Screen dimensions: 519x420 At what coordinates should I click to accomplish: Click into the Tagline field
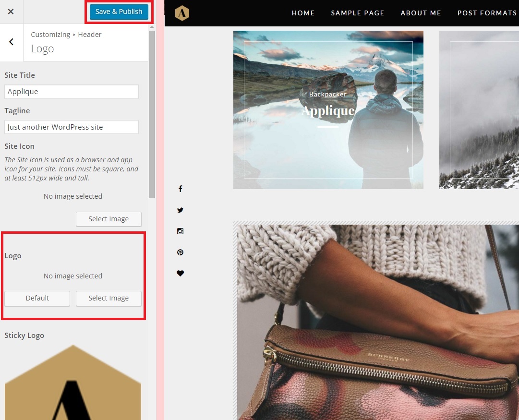pyautogui.click(x=72, y=127)
